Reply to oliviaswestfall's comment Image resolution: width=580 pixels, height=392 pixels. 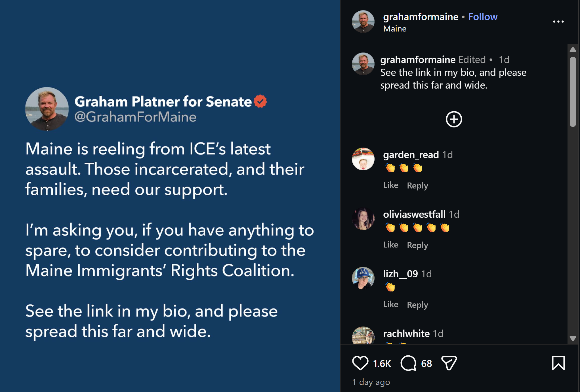(417, 245)
